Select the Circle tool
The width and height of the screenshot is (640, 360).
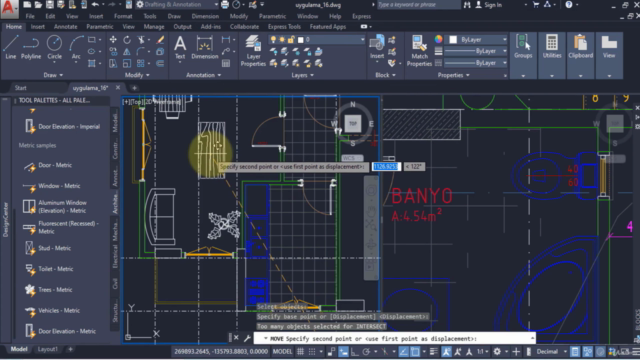pyautogui.click(x=54, y=47)
